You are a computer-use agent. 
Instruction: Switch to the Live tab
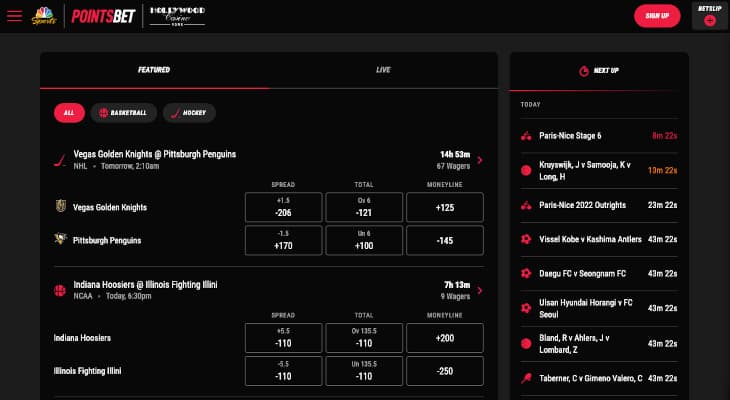tap(383, 70)
